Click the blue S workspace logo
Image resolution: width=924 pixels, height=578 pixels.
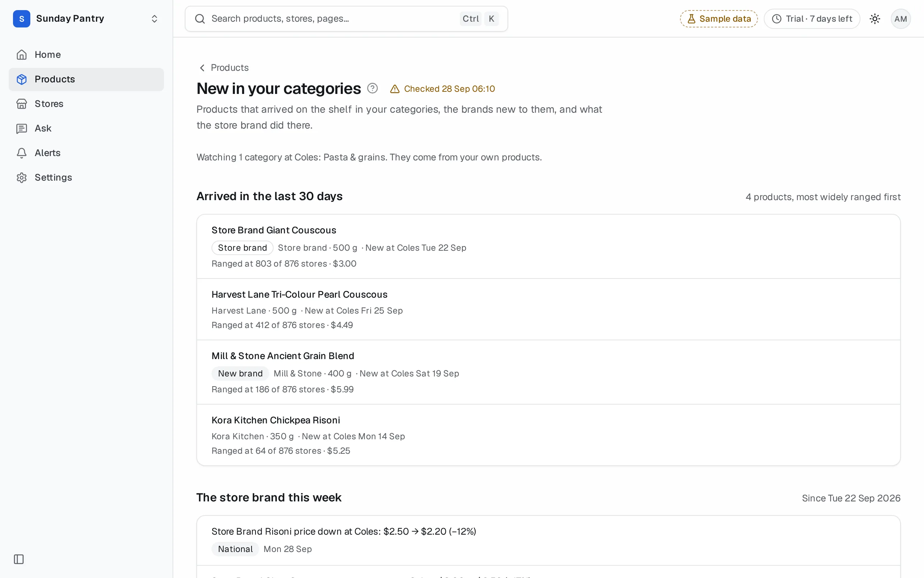[x=22, y=19]
